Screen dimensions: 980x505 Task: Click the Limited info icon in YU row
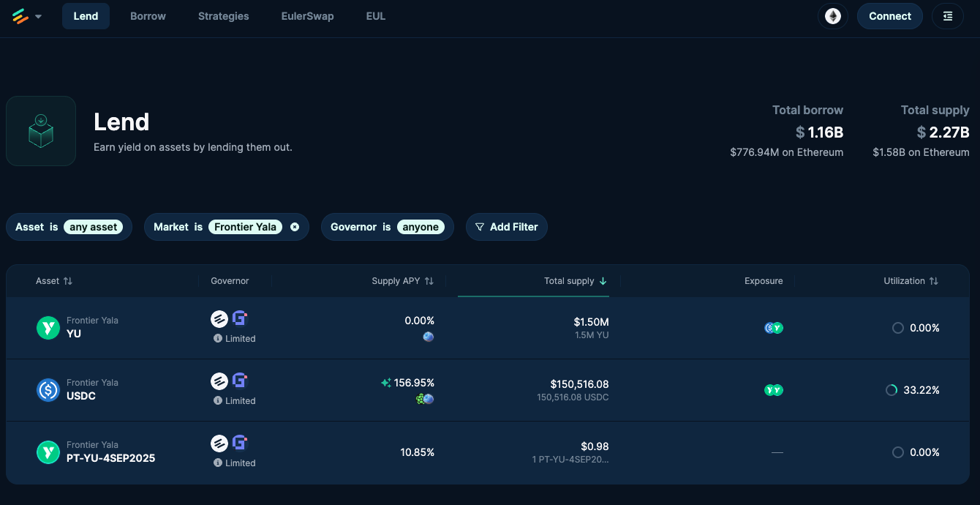(218, 339)
